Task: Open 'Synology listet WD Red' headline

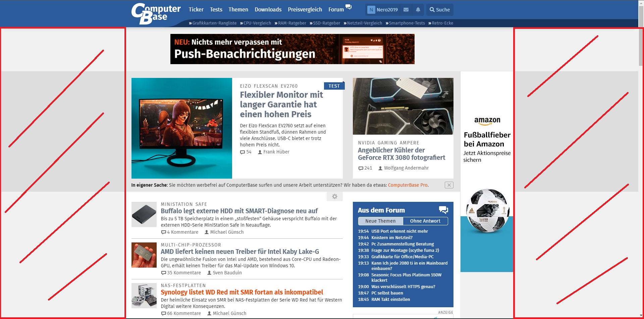Action: pyautogui.click(x=242, y=292)
